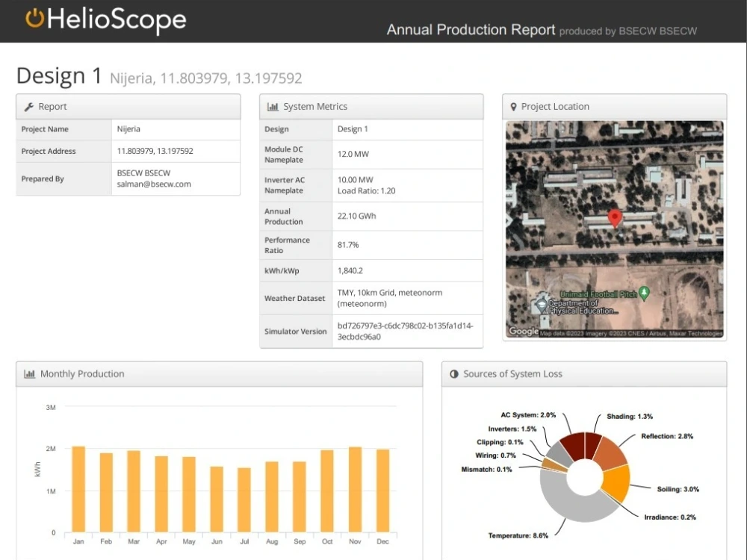This screenshot has height=560, width=747.
Task: Click the red location marker on the map
Action: [615, 217]
